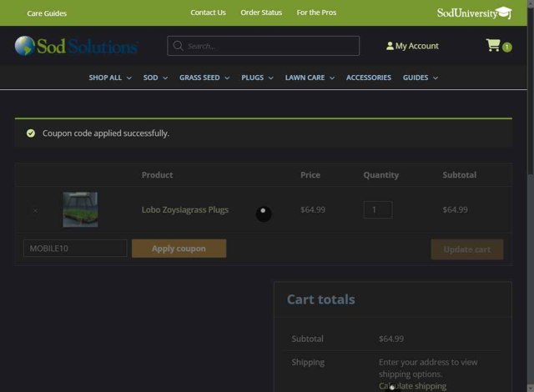This screenshot has width=534, height=392.
Task: Expand the Lawn Care chevron
Action: pyautogui.click(x=332, y=78)
